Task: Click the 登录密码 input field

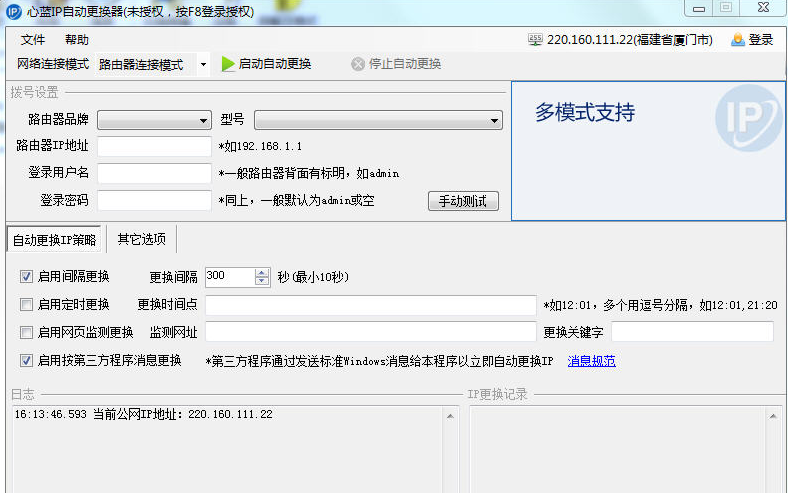Action: pyautogui.click(x=154, y=201)
